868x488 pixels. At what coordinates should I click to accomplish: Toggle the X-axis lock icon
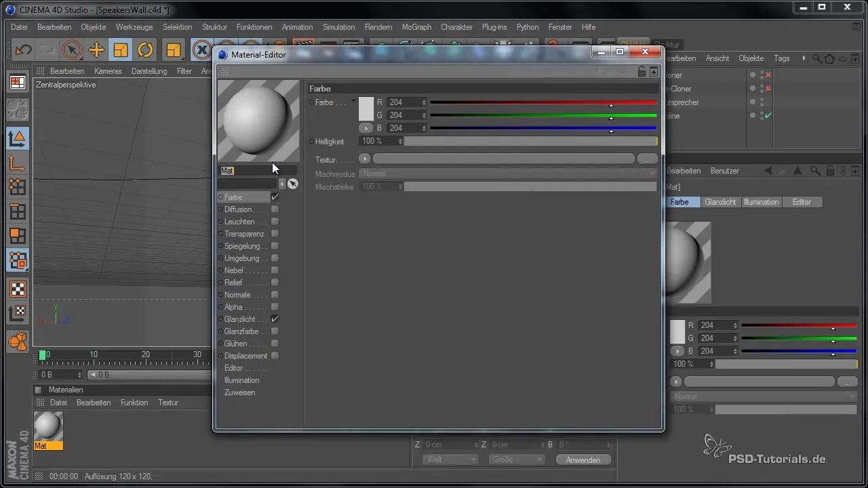[201, 50]
